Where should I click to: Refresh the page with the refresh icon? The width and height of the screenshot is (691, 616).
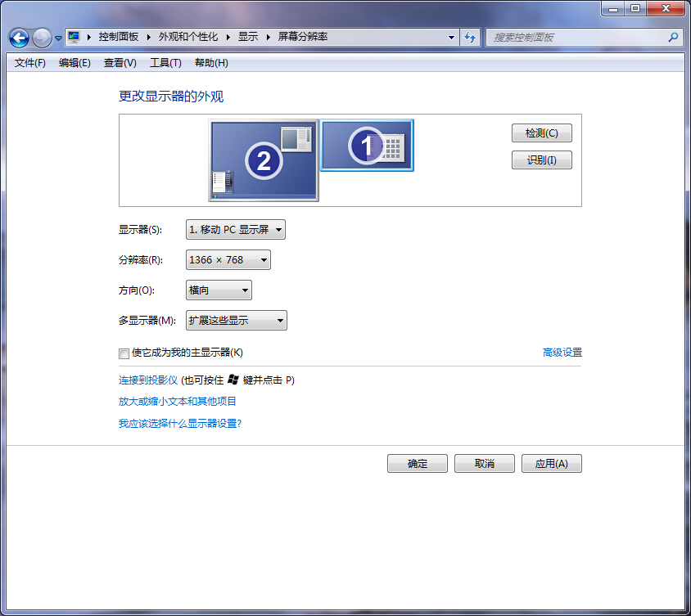click(x=470, y=38)
